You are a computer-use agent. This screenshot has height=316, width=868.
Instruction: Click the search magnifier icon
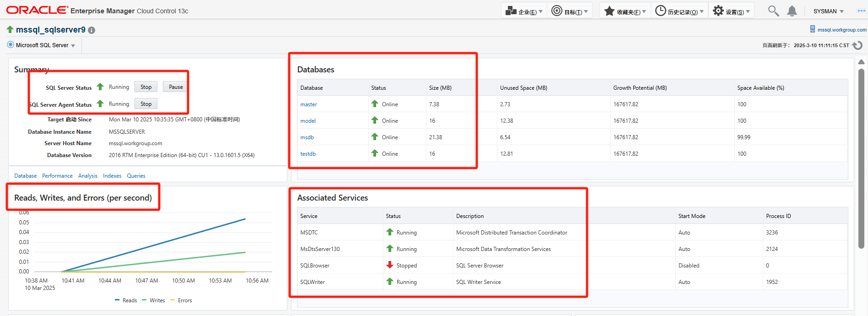click(773, 11)
